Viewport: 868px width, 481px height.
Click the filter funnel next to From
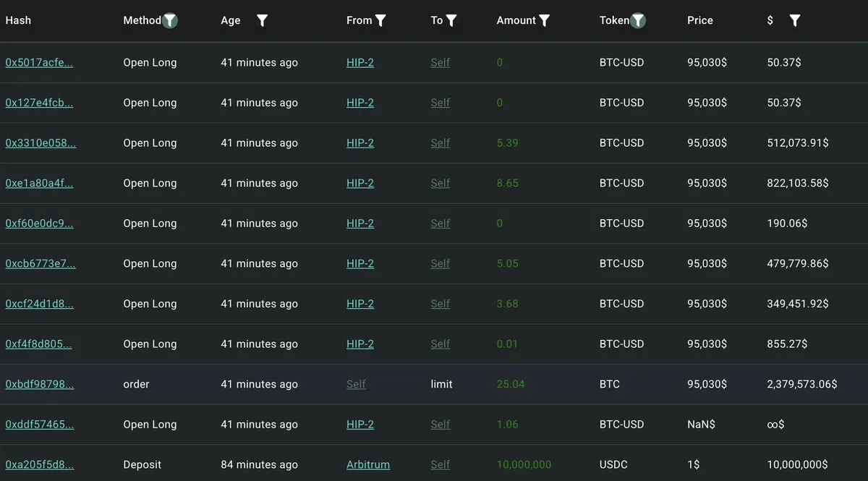[x=380, y=21]
